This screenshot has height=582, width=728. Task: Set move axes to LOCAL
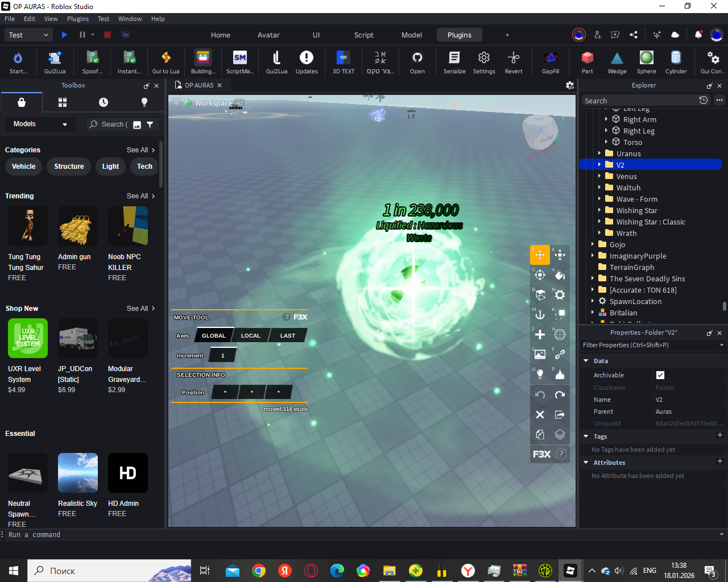point(251,335)
